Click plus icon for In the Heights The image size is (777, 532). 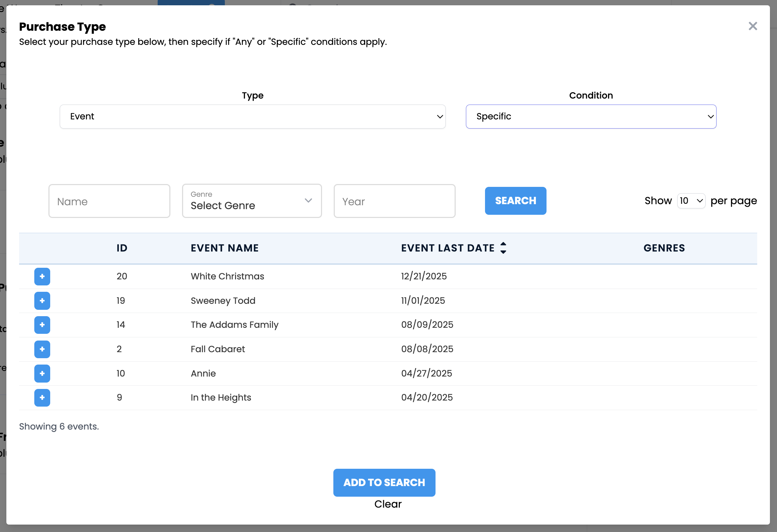[x=42, y=397]
